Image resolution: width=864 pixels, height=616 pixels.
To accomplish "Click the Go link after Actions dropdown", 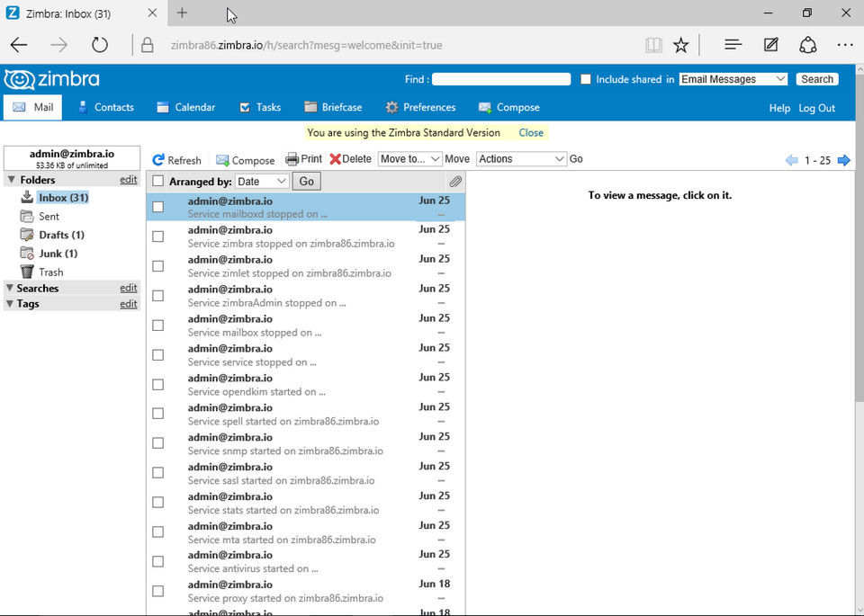I will pos(576,159).
